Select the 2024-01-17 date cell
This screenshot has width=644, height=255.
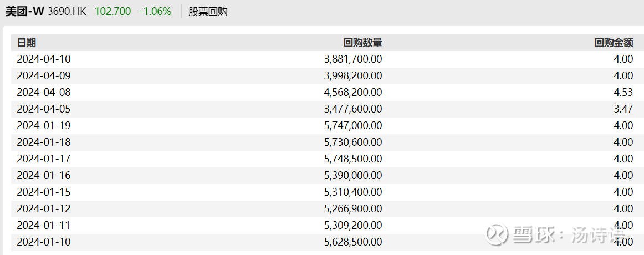pos(44,159)
